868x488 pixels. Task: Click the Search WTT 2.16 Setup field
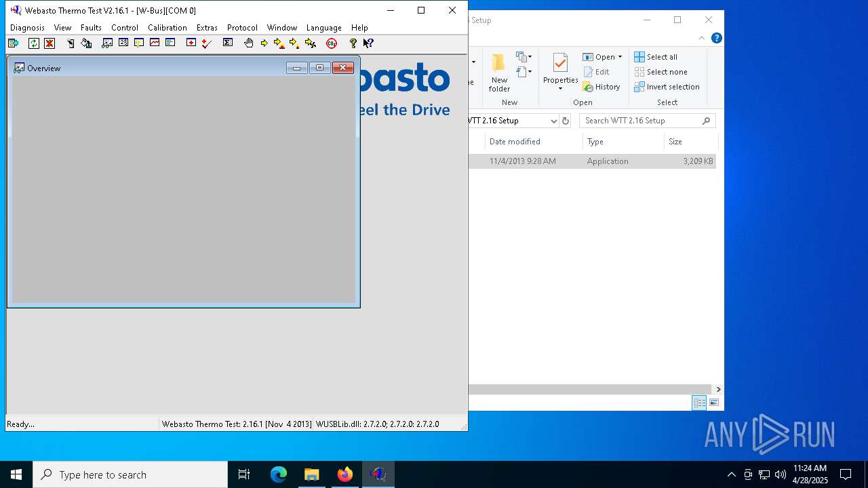pyautogui.click(x=647, y=121)
